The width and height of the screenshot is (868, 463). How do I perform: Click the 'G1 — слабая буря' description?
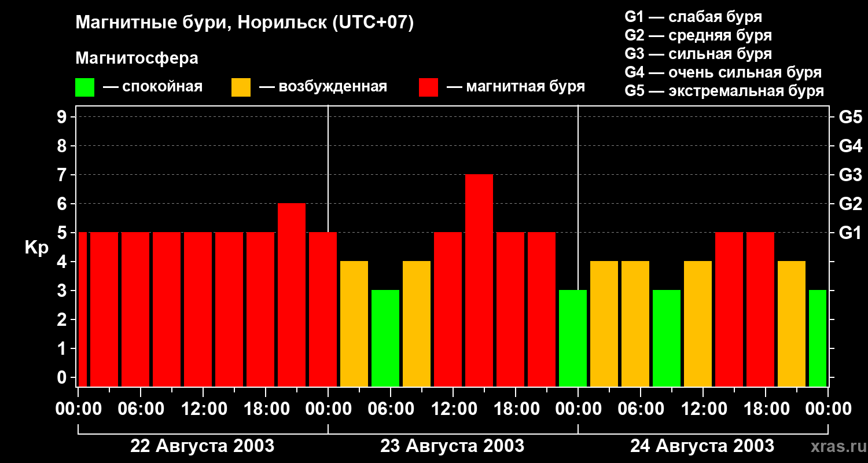tap(693, 16)
